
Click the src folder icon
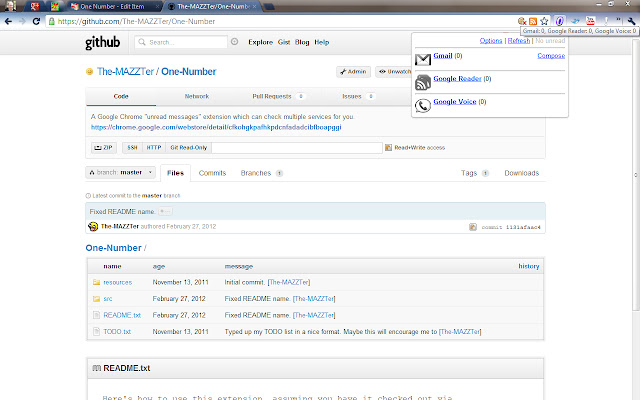coord(96,298)
